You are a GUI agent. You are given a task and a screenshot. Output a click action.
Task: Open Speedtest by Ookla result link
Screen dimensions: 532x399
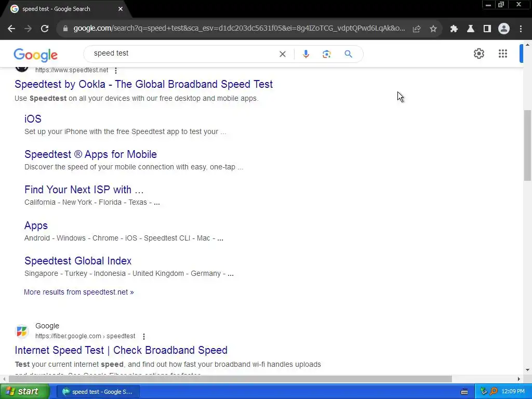[x=143, y=84]
